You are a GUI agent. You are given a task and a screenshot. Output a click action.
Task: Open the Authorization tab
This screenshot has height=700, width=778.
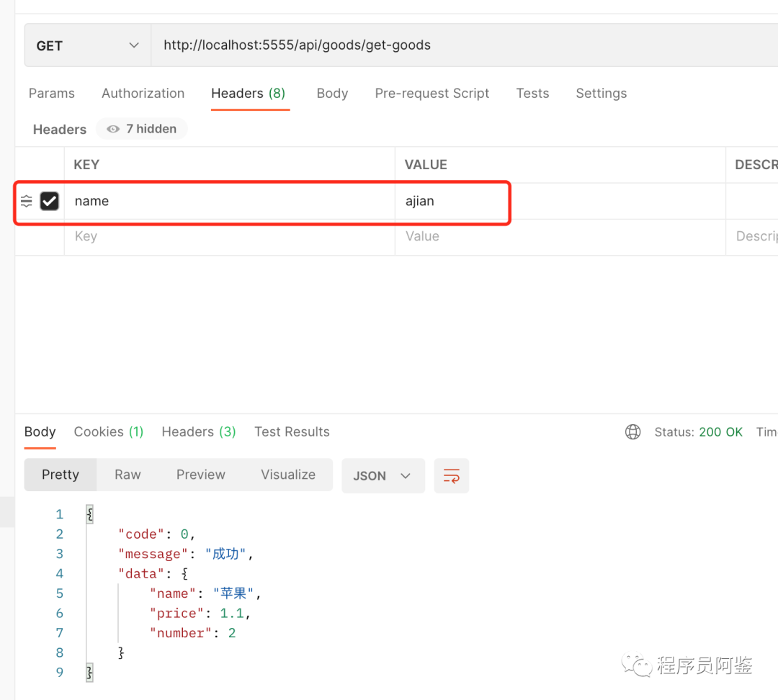tap(143, 94)
